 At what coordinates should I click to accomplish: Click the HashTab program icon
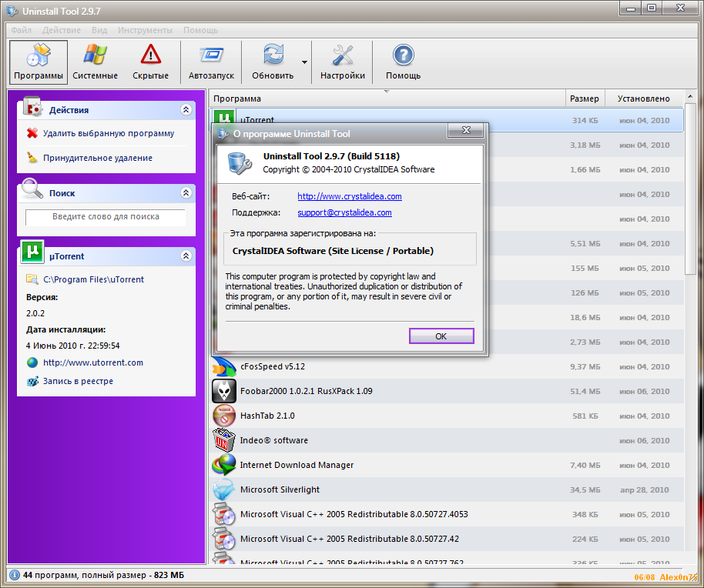(x=223, y=416)
